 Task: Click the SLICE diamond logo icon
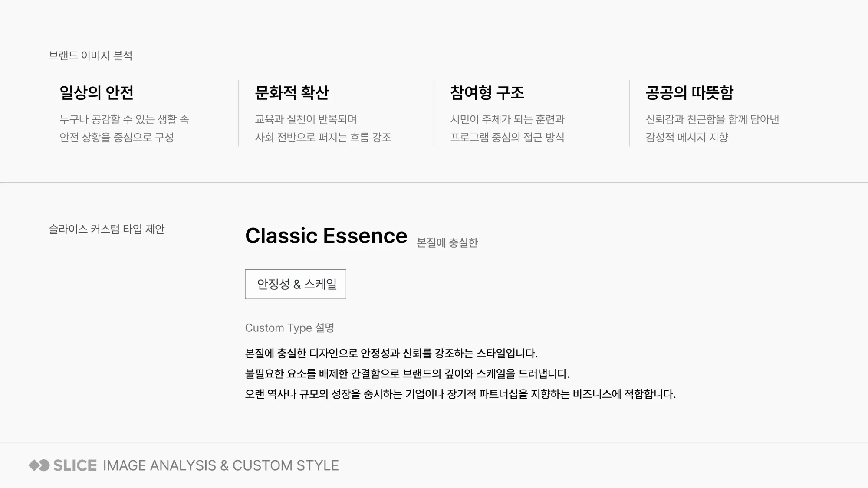[x=39, y=465]
